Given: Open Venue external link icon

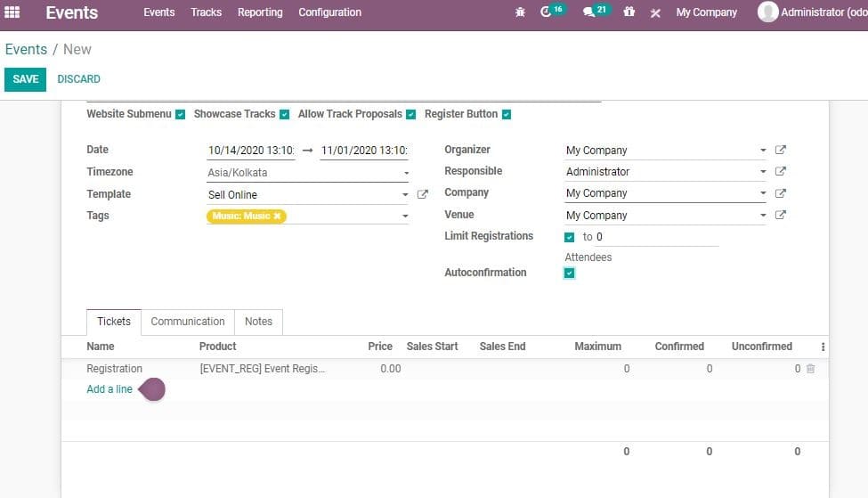Looking at the screenshot, I should (x=781, y=215).
